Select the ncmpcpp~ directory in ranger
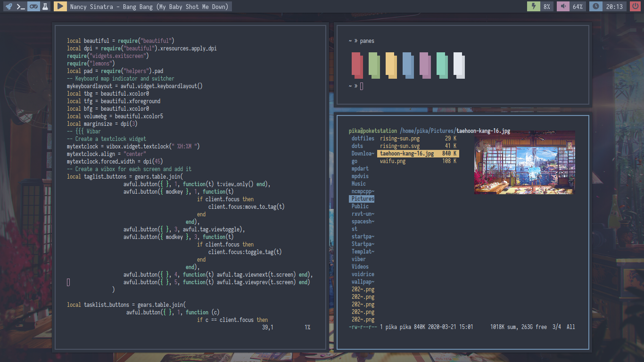644x362 pixels. [363, 191]
